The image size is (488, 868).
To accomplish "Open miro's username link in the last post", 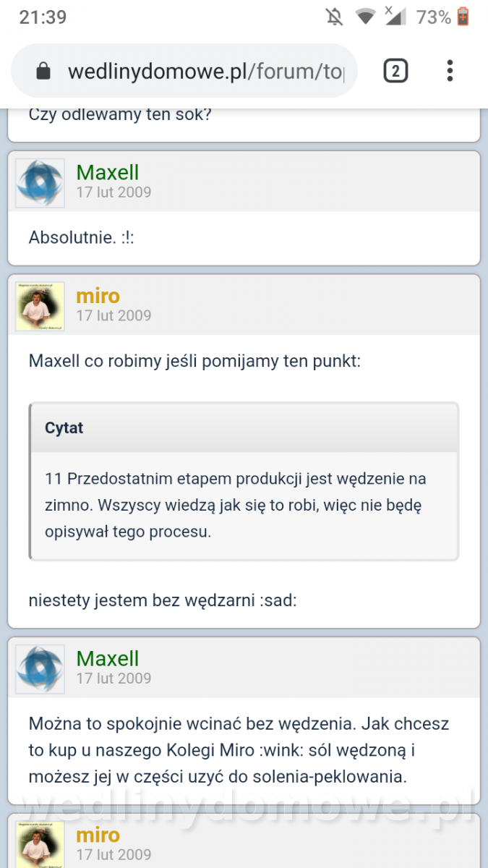I will click(98, 835).
